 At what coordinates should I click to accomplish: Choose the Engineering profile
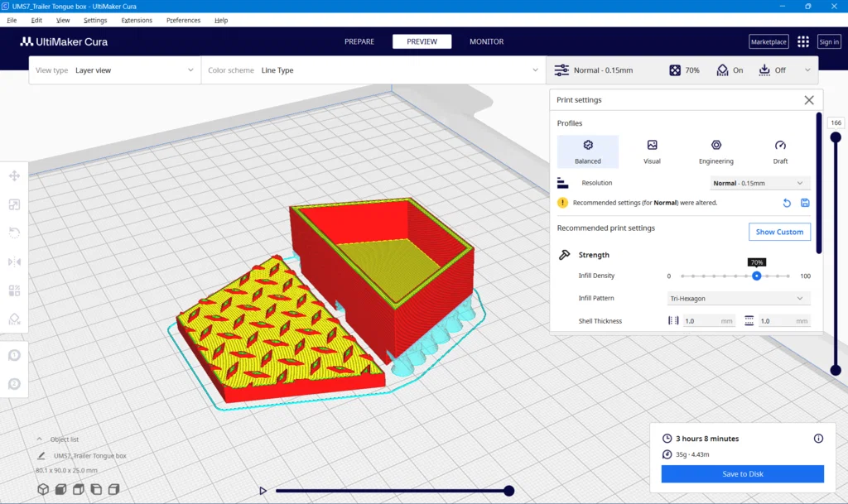(x=716, y=151)
